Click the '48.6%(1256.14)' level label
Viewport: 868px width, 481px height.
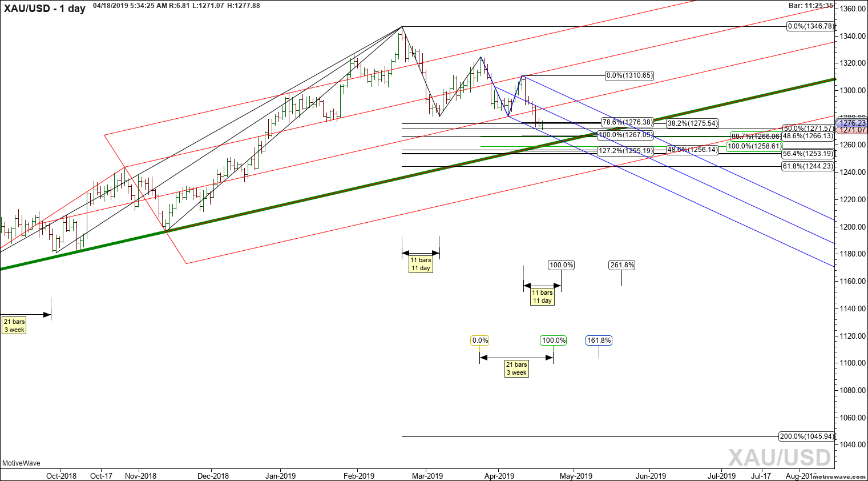click(693, 150)
